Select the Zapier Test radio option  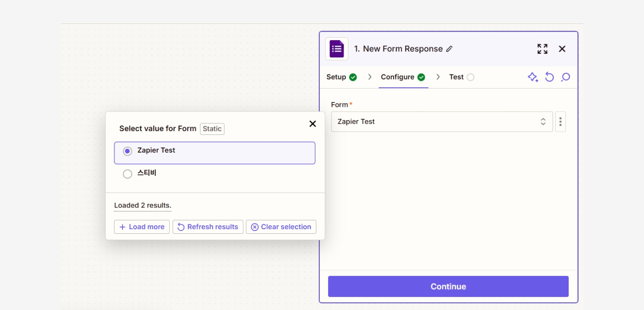tap(127, 151)
